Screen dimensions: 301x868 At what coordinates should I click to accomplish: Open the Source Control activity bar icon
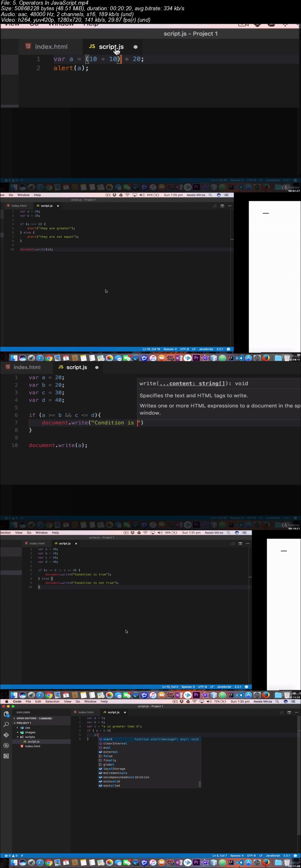(x=6, y=735)
